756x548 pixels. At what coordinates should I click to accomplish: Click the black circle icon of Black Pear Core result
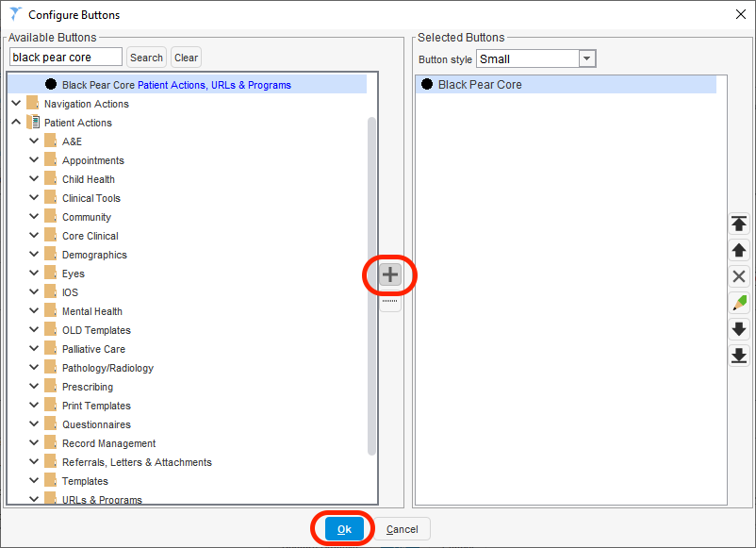[51, 85]
